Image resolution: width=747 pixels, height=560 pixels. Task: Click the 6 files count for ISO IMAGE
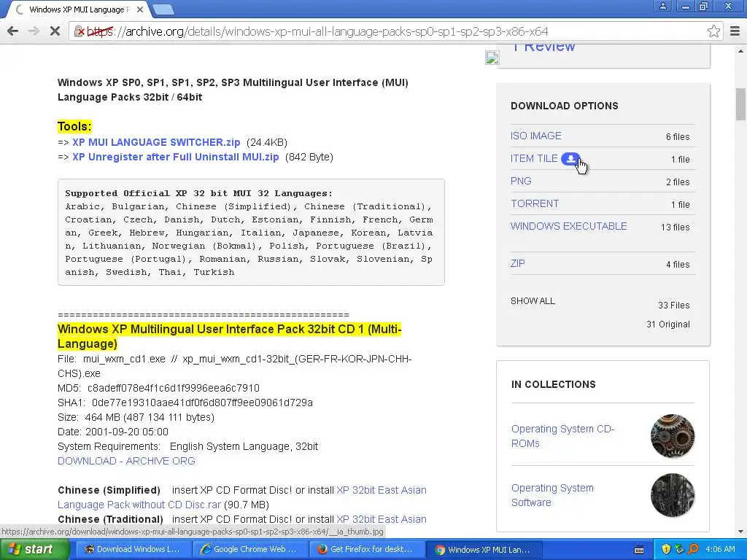point(678,136)
